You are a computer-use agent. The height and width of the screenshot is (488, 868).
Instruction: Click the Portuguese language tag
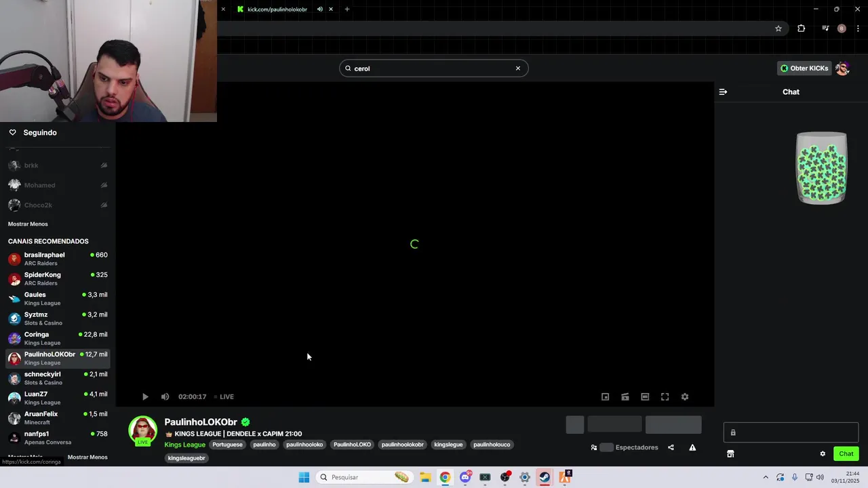227,445
